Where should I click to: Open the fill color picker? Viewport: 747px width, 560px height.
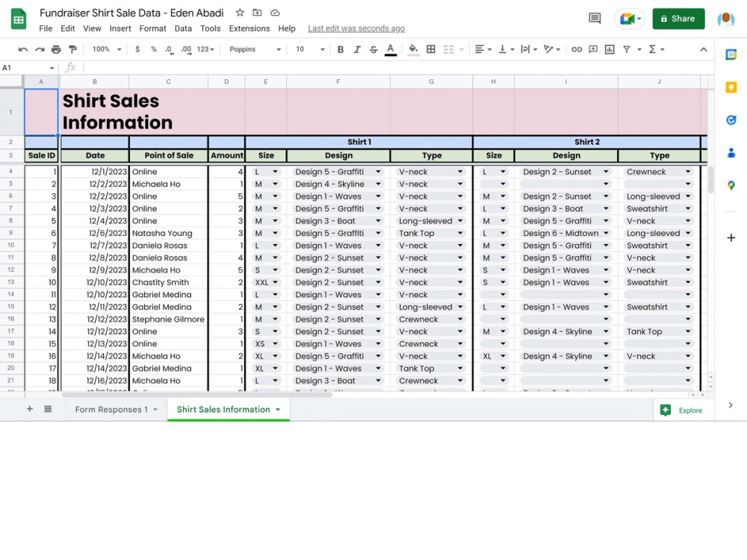pos(414,49)
